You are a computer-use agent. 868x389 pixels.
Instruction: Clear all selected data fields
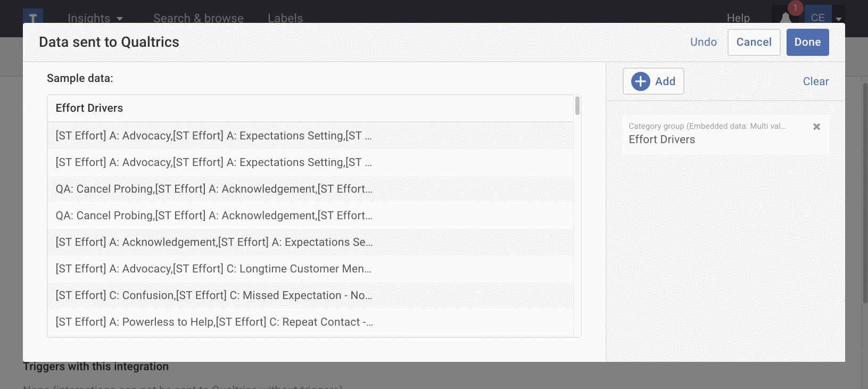[x=815, y=81]
